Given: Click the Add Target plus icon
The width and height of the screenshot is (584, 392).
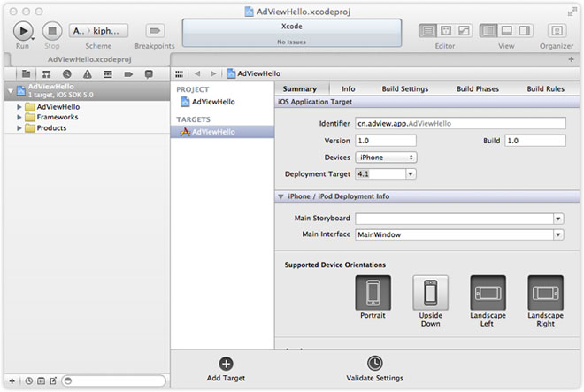Looking at the screenshot, I should pyautogui.click(x=226, y=364).
